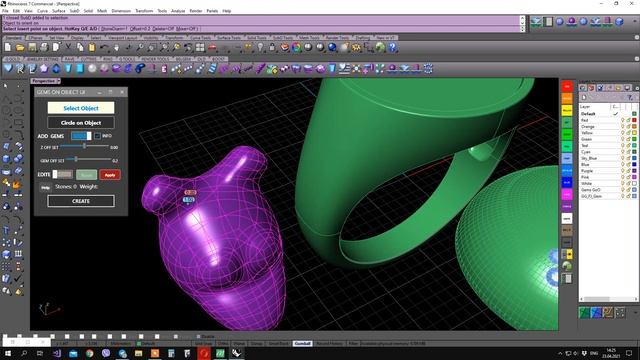Click the Lock padlock icon
This screenshot has width=640, height=360.
click(272, 48)
